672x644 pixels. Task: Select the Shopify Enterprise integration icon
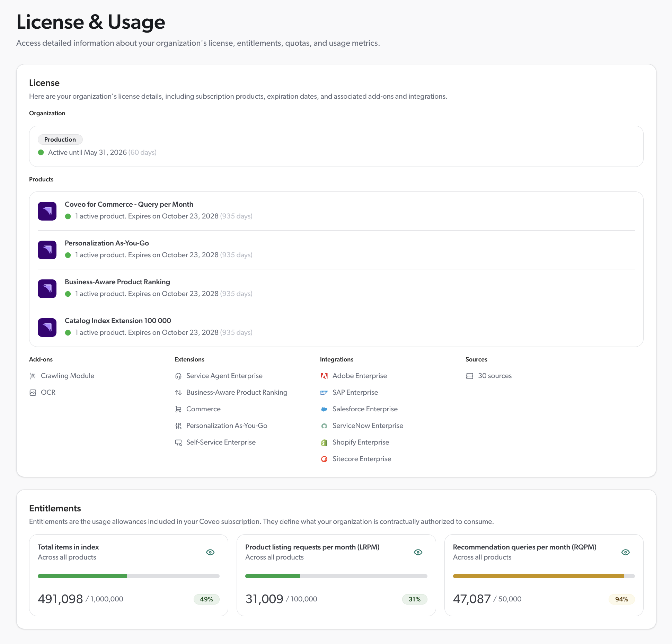(x=325, y=442)
